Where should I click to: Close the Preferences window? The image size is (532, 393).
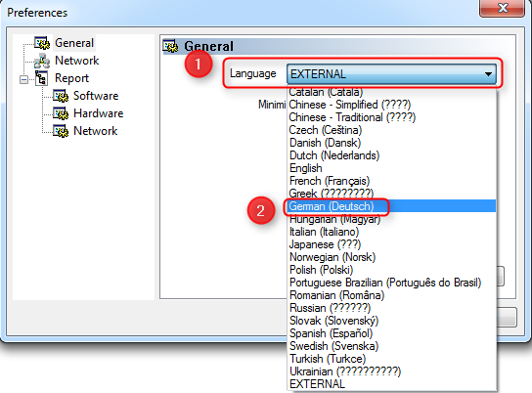click(502, 8)
